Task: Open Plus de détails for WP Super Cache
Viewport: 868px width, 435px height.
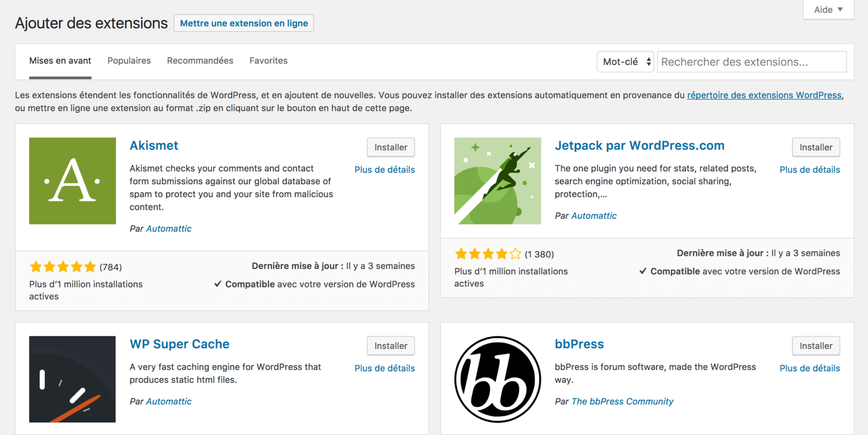Action: (384, 367)
